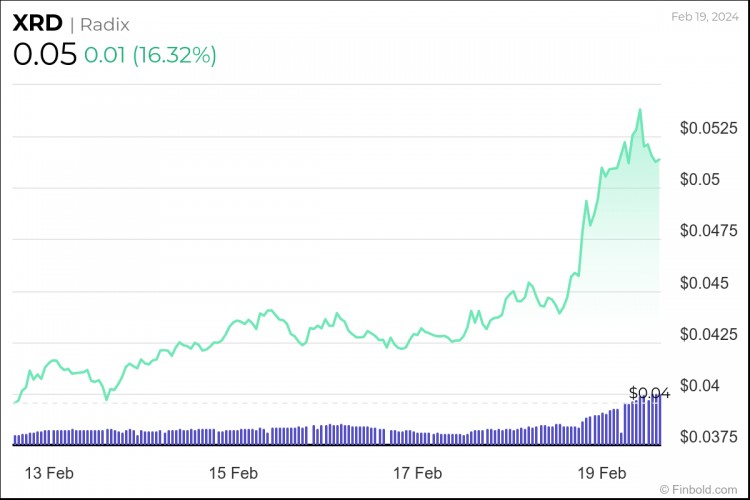Click the last point of the price line
750x500 pixels.
pyautogui.click(x=660, y=159)
